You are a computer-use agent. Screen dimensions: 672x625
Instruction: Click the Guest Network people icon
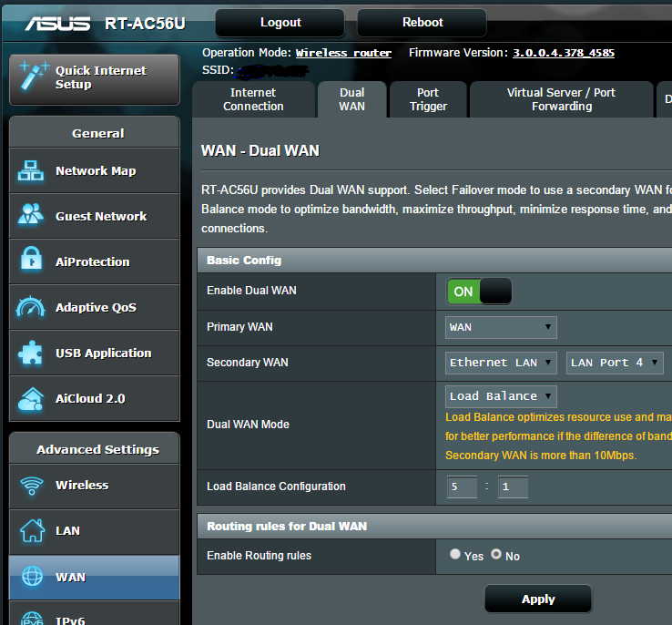[30, 214]
